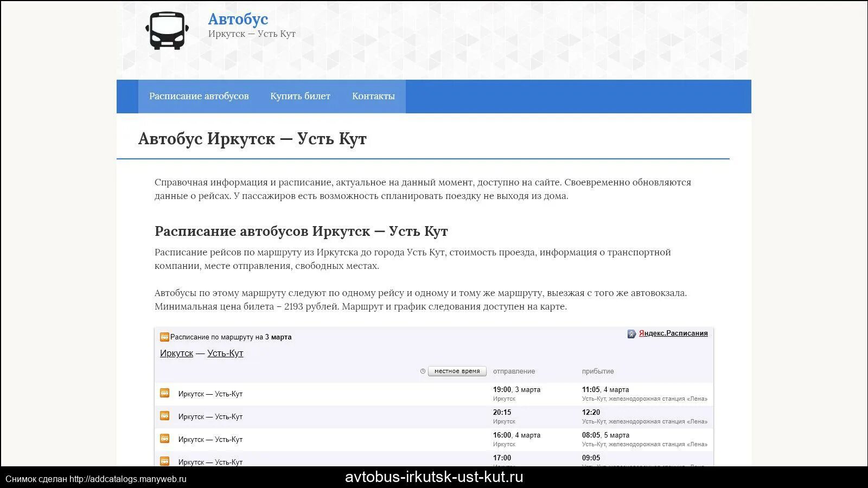Select route Иркутск — Усть-Кут departing 19:00
Image resolution: width=868 pixels, height=488 pixels.
coord(210,394)
